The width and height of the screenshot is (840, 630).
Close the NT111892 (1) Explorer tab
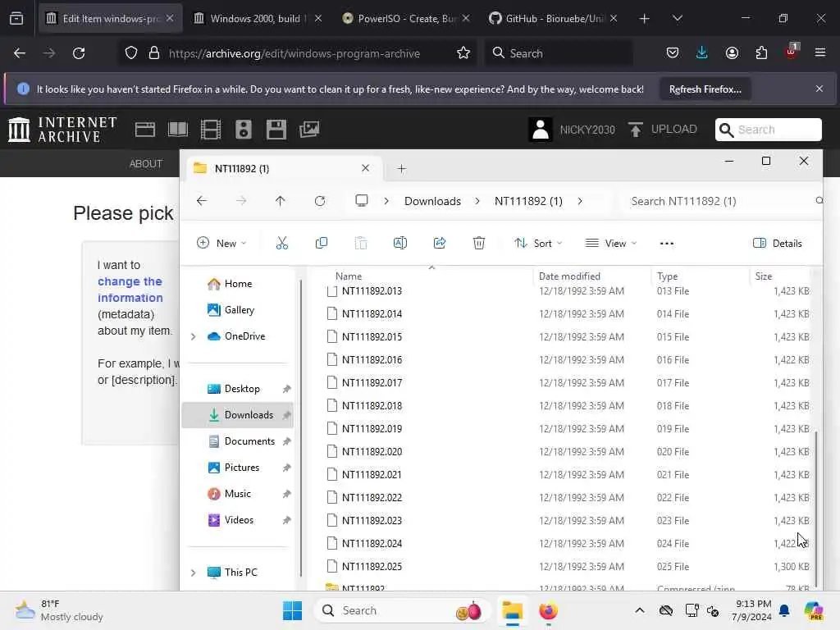click(x=365, y=168)
